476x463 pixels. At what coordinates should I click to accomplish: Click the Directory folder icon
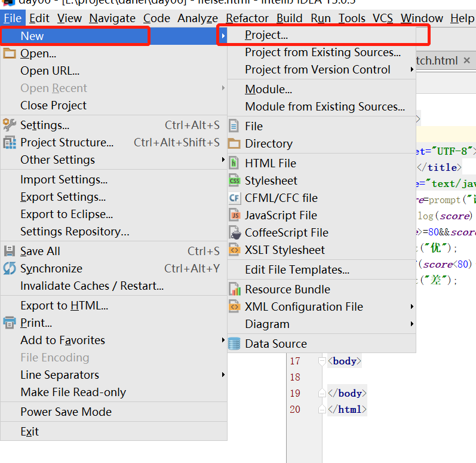click(x=234, y=143)
